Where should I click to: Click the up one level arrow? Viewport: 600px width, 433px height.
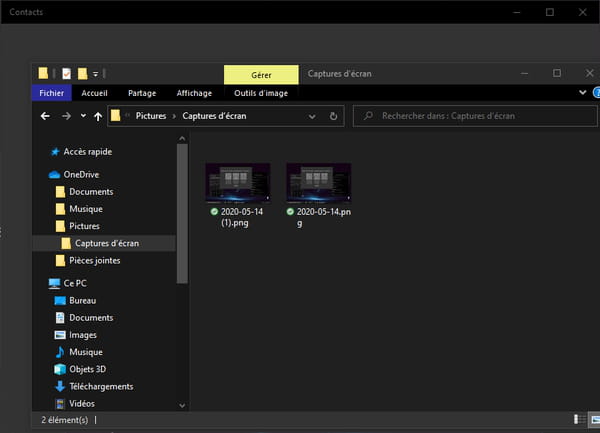[97, 116]
